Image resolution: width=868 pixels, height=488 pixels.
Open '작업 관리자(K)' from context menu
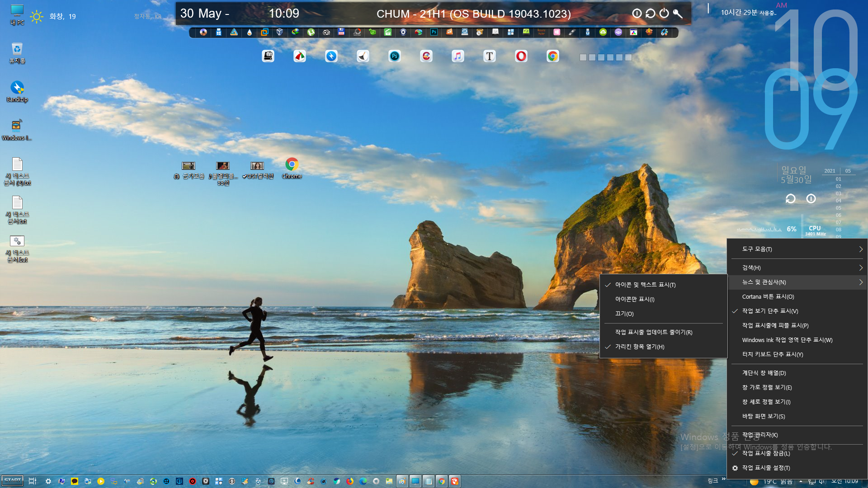click(797, 435)
